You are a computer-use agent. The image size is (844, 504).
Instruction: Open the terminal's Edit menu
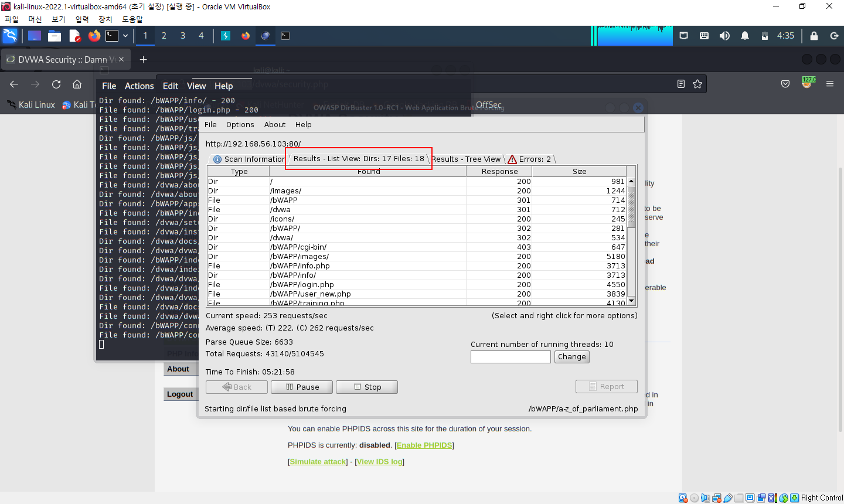(171, 86)
